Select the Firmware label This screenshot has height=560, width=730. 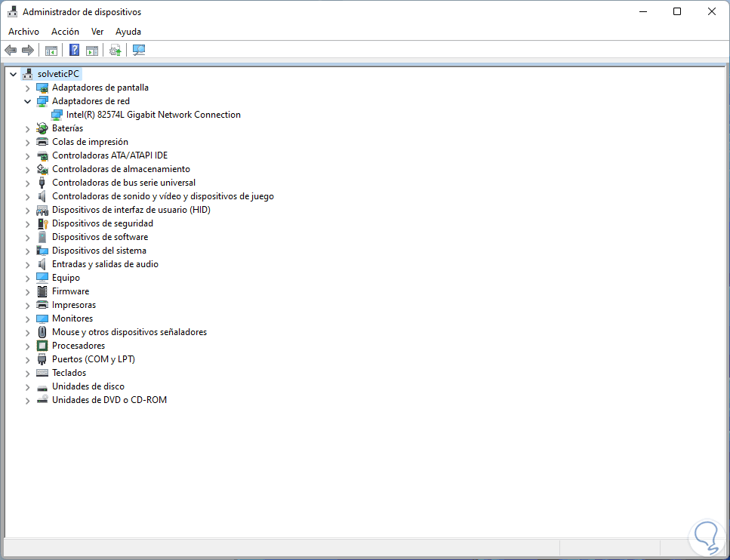click(x=71, y=291)
